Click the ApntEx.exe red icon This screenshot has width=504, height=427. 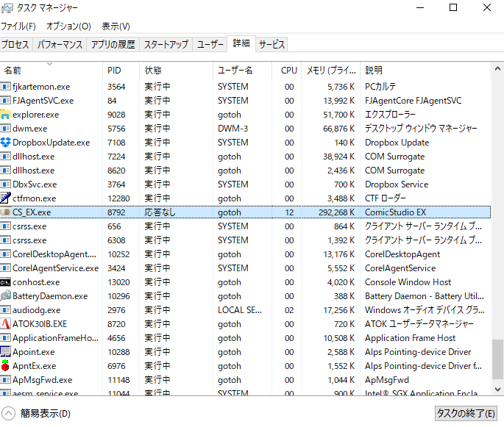tap(5, 366)
